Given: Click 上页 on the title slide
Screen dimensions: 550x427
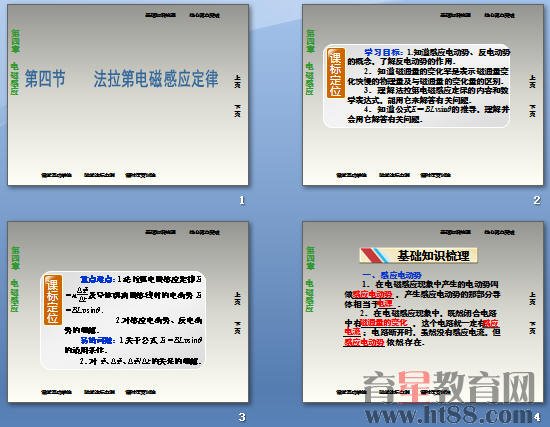Looking at the screenshot, I should 237,81.
